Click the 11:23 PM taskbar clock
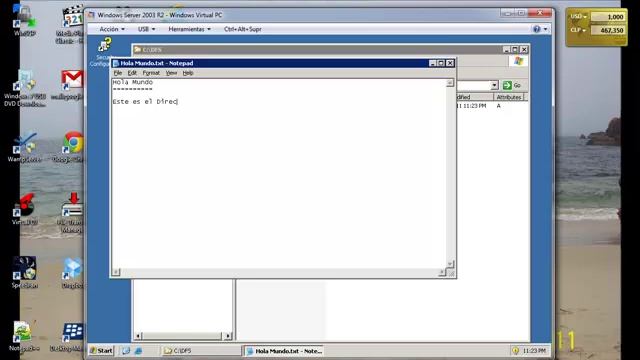Image resolution: width=640 pixels, height=360 pixels. point(534,350)
